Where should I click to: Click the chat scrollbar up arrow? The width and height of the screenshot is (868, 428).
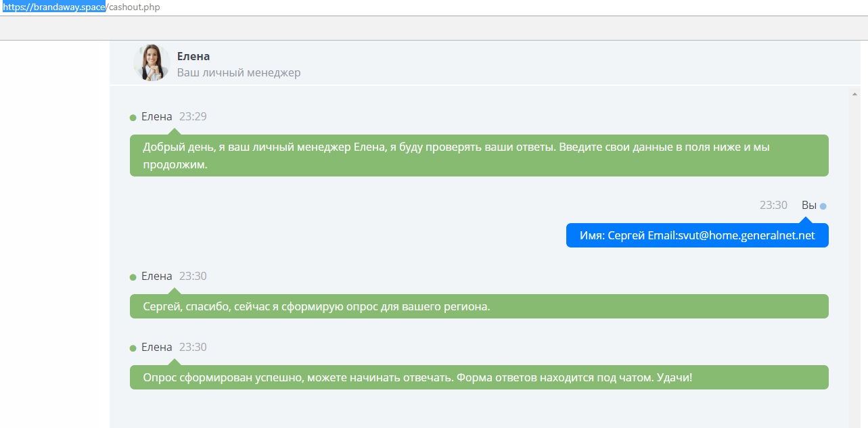pyautogui.click(x=853, y=94)
